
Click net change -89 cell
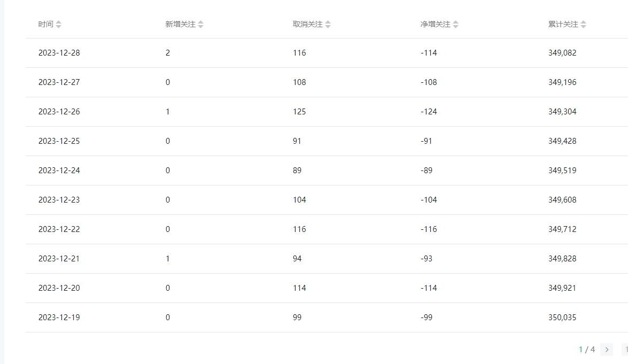coord(427,171)
